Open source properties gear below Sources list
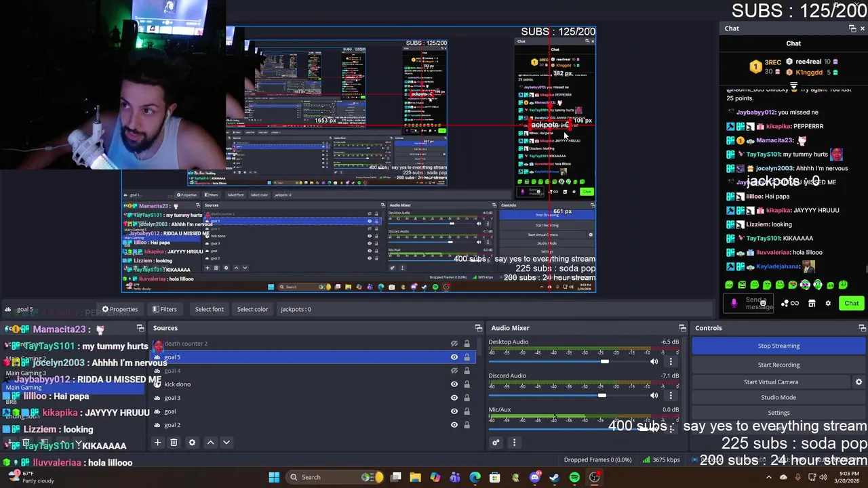868x488 pixels. tap(192, 443)
